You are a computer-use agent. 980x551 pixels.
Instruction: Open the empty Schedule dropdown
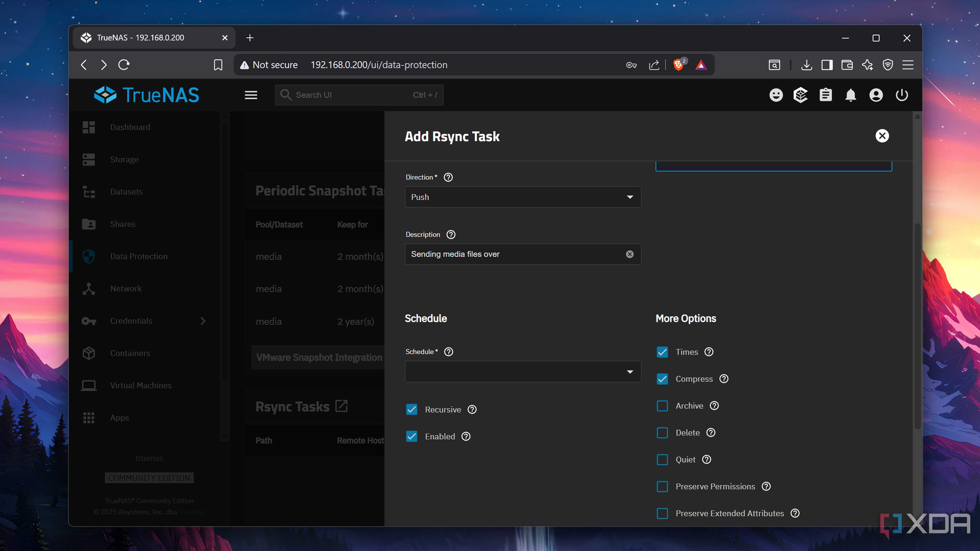coord(523,371)
